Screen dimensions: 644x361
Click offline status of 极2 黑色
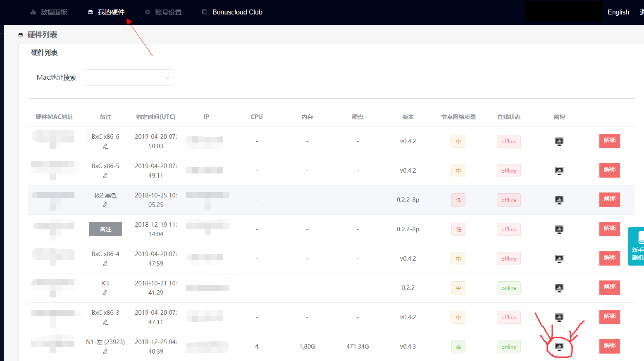point(509,200)
